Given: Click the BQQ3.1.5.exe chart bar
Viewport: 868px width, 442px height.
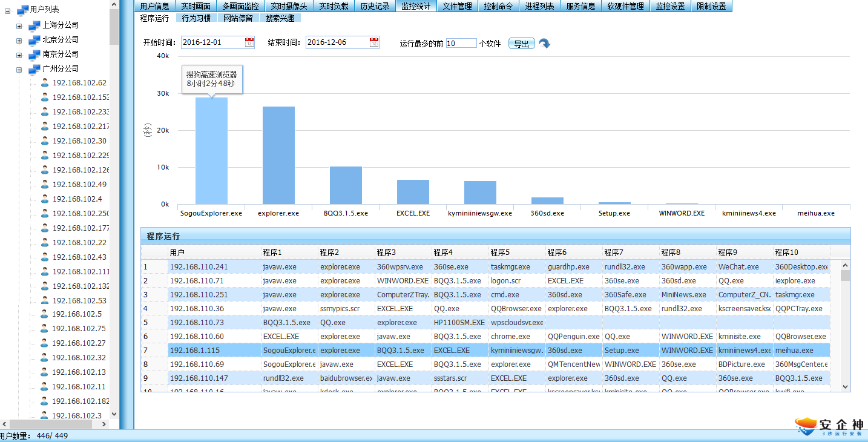Looking at the screenshot, I should [x=346, y=185].
